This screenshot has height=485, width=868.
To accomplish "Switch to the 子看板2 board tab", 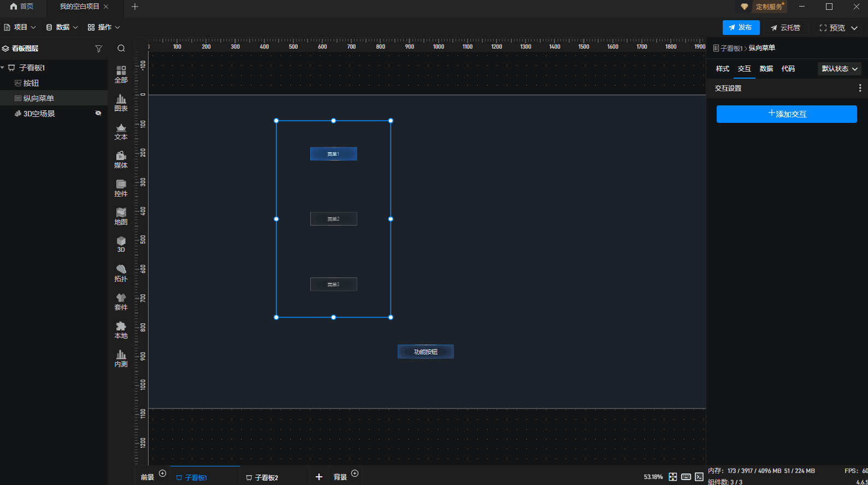I will coord(266,477).
